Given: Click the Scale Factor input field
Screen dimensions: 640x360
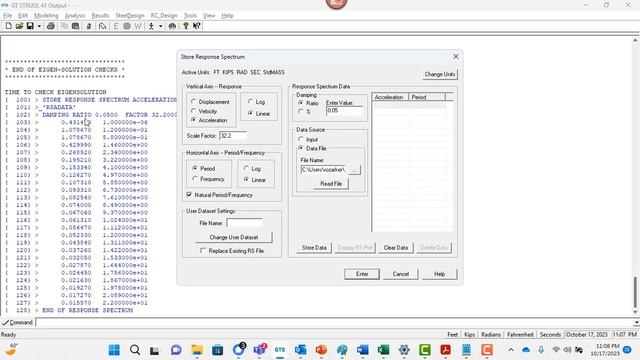Looking at the screenshot, I should pos(233,135).
